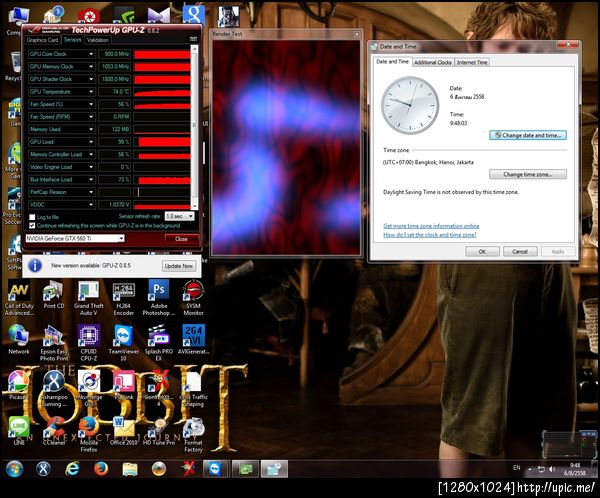Open Windows Explorer folder on taskbar
This screenshot has width=600, height=498.
(x=130, y=469)
